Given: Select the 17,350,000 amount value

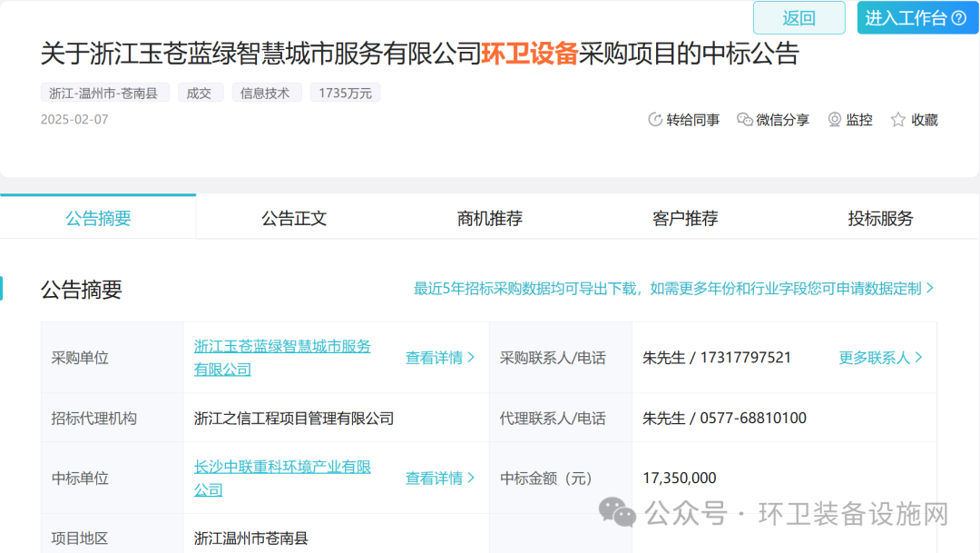Looking at the screenshot, I should pos(680,478).
